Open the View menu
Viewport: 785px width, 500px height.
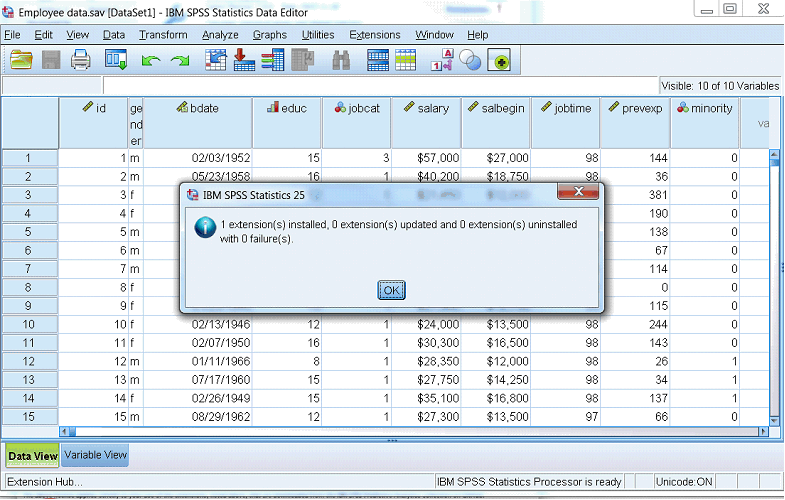[78, 35]
